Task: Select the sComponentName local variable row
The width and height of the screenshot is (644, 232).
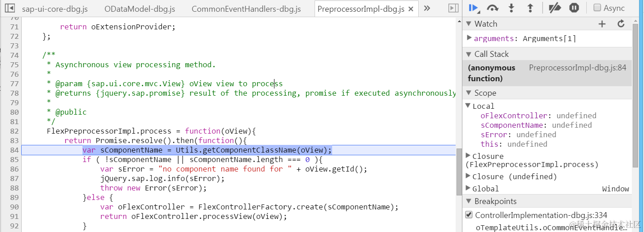Action: [x=536, y=125]
